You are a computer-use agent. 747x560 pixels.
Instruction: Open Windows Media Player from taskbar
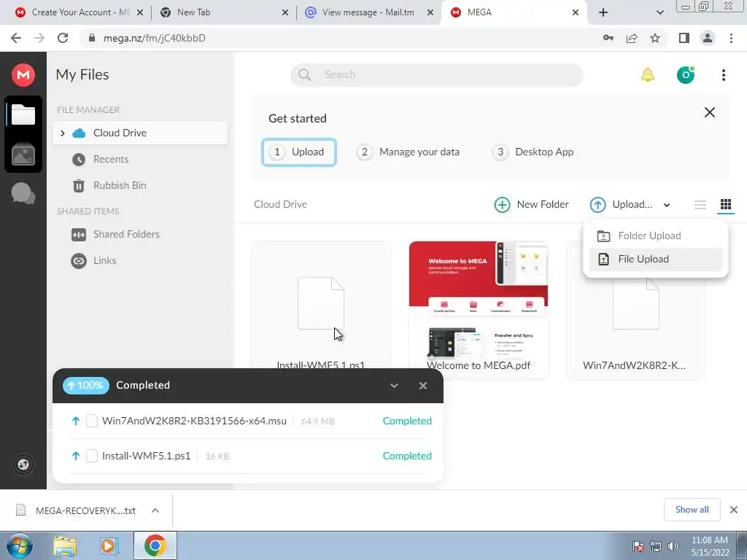[109, 545]
